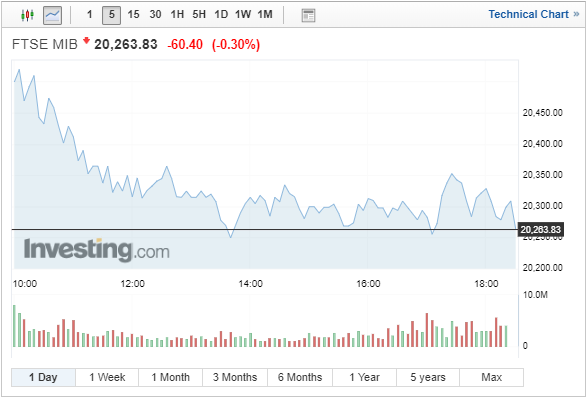
Task: Switch to 6 Months range
Action: pos(300,377)
